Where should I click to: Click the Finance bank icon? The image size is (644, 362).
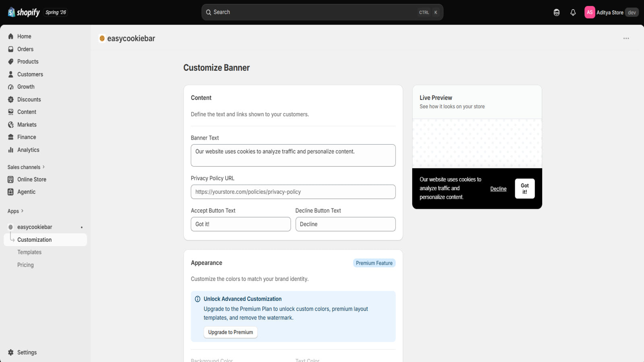click(11, 137)
